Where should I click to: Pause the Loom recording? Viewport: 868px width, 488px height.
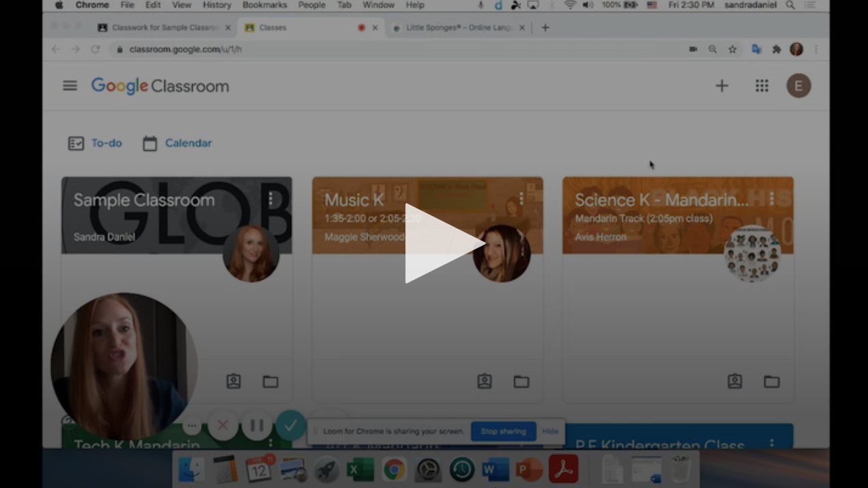pos(257,426)
